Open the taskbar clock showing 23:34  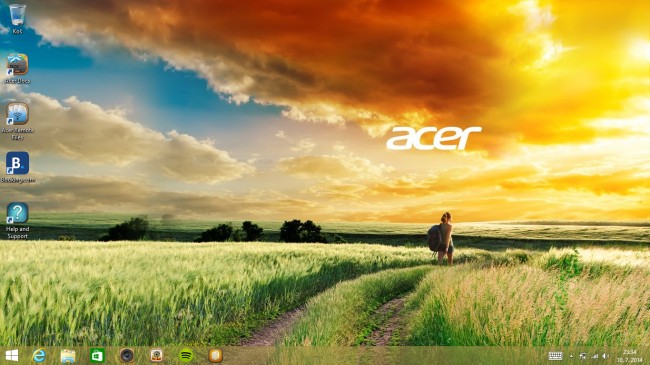(630, 356)
